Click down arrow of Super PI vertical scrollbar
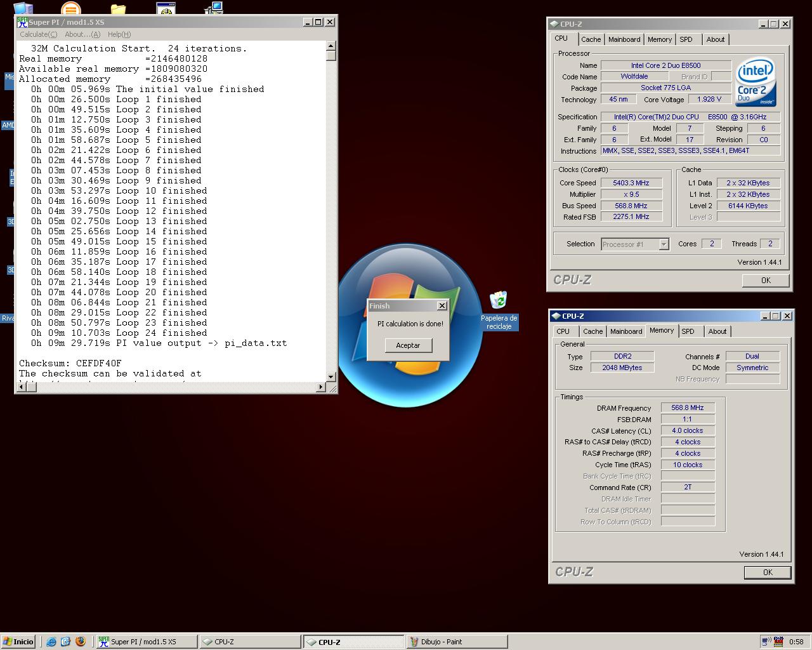The image size is (812, 650). (331, 376)
